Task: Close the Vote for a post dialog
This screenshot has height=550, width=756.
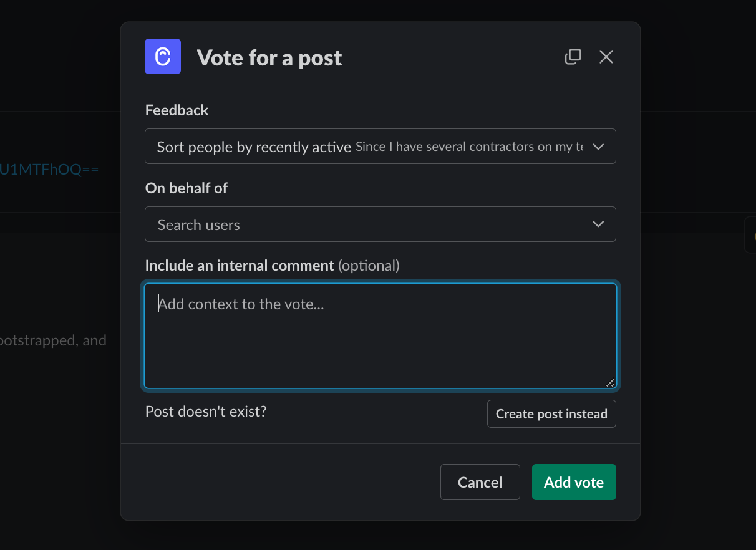Action: pyautogui.click(x=606, y=57)
